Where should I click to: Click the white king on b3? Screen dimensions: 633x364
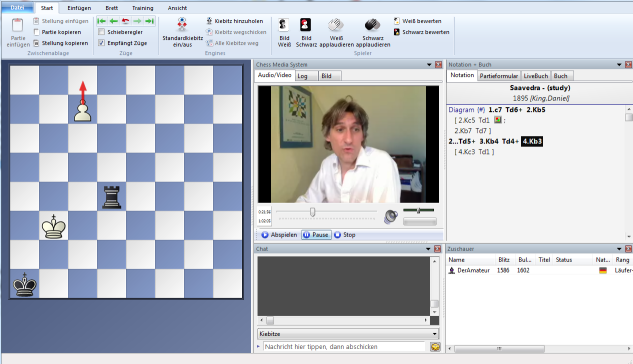[54, 226]
